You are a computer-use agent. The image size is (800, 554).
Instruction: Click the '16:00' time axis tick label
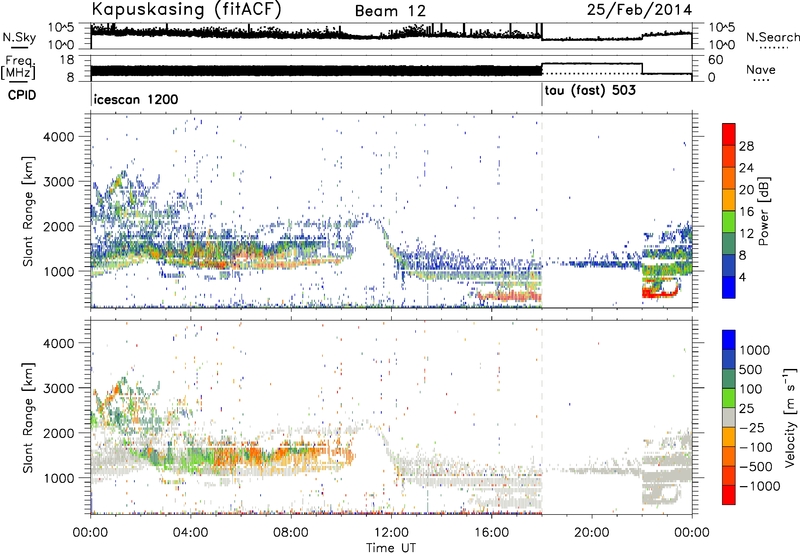click(x=492, y=533)
